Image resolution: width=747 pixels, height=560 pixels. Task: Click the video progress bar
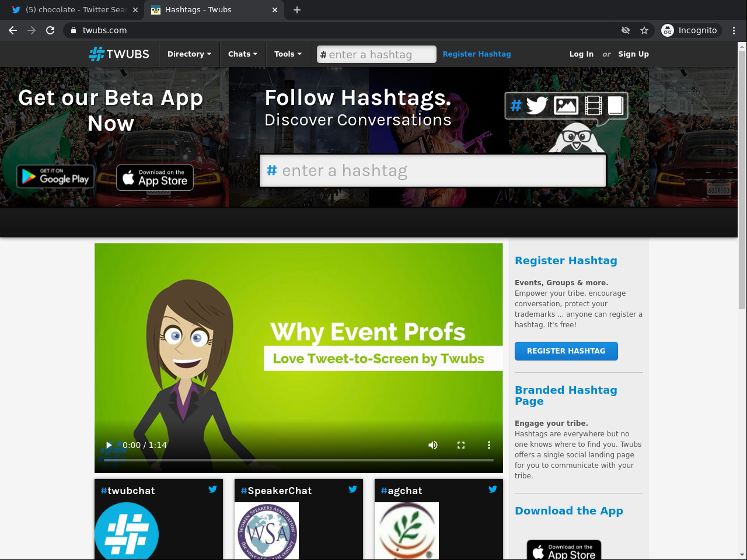[299, 460]
